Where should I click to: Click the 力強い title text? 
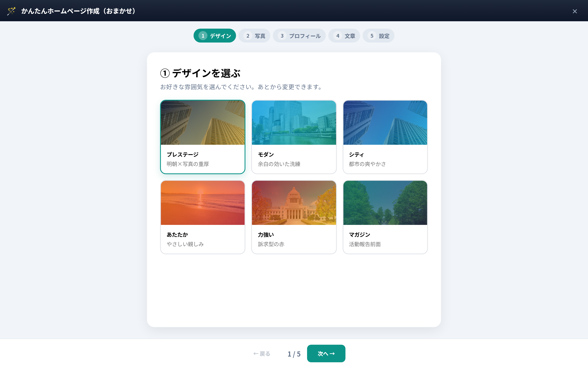266,235
